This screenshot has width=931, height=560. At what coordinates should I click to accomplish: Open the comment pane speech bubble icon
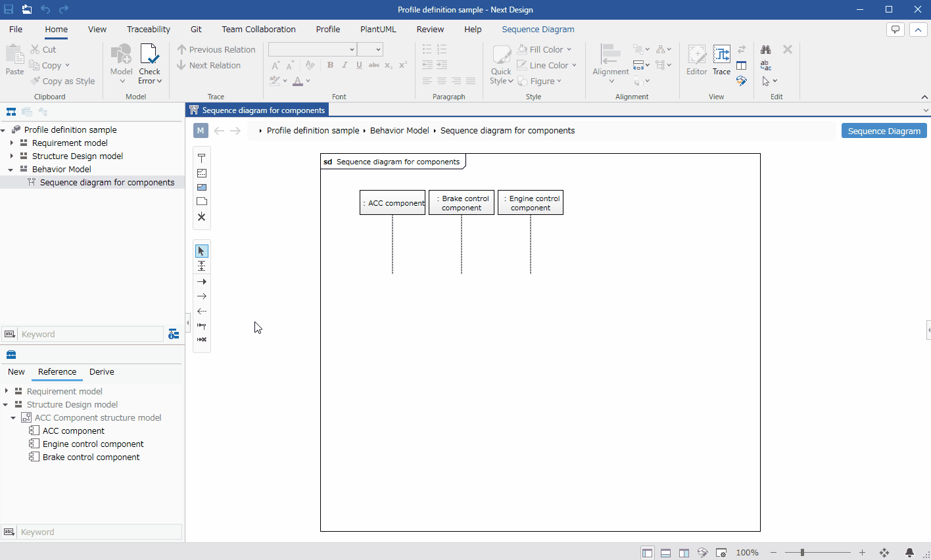[895, 30]
